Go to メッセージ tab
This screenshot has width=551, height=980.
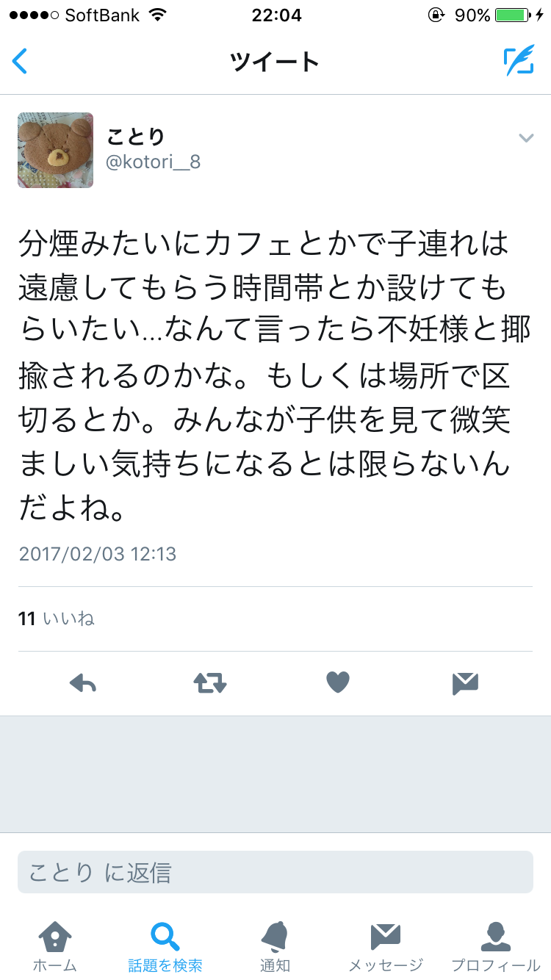click(x=386, y=946)
